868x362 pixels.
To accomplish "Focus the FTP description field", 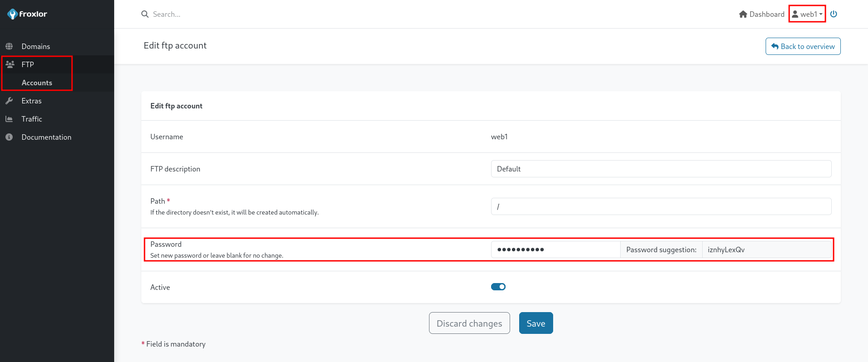I will tap(661, 169).
